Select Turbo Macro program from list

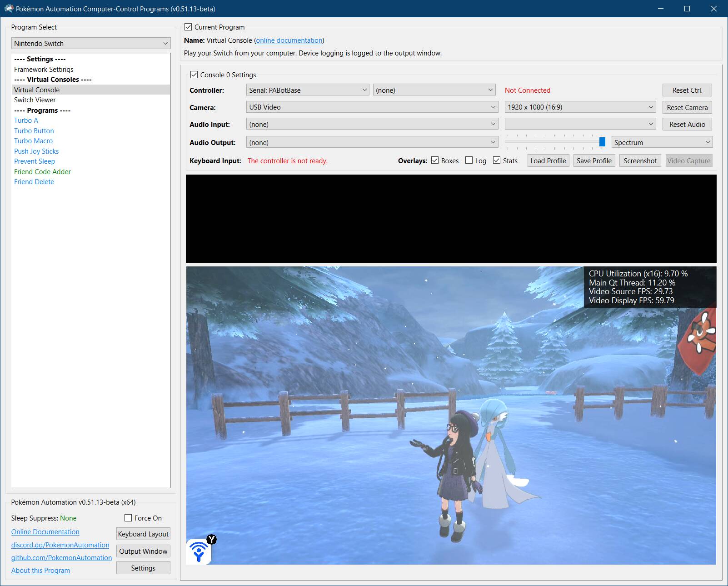tap(33, 141)
